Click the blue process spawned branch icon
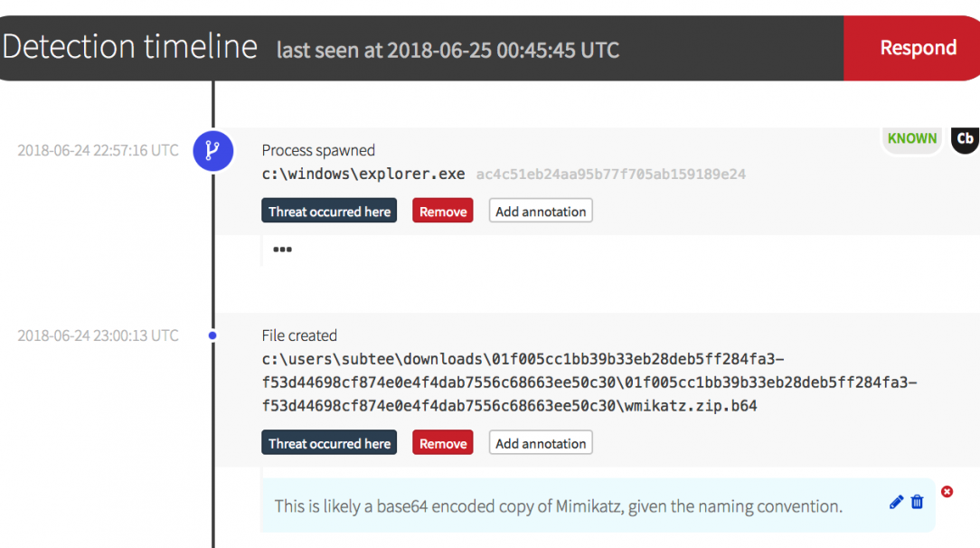 click(x=213, y=151)
